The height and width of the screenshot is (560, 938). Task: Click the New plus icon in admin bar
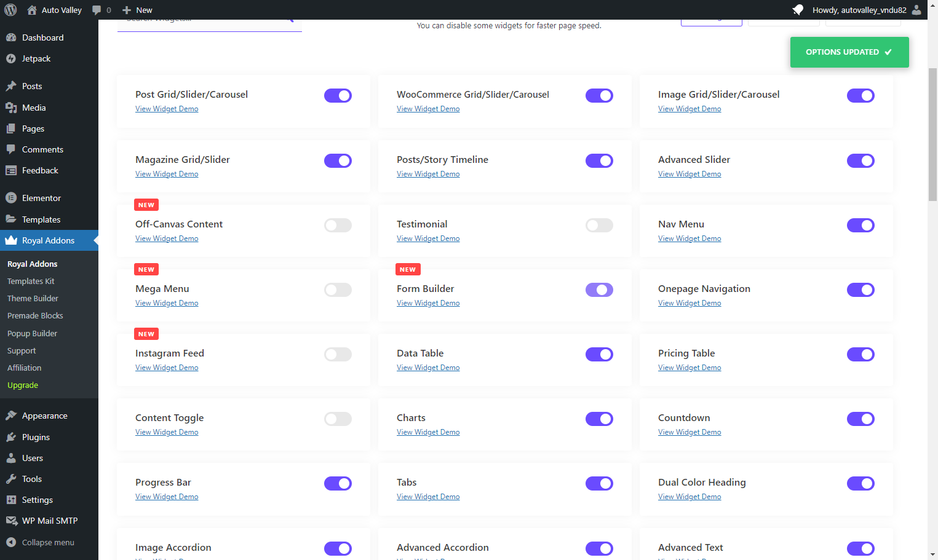[x=127, y=10]
